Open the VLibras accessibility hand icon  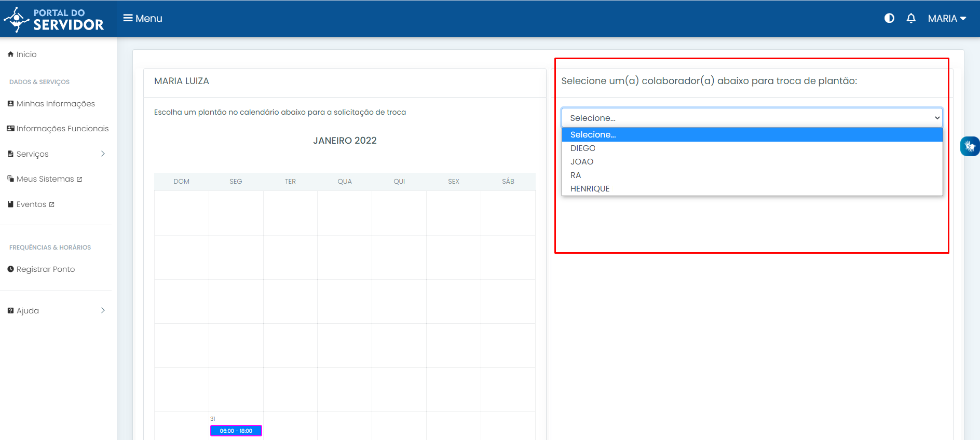pyautogui.click(x=970, y=146)
